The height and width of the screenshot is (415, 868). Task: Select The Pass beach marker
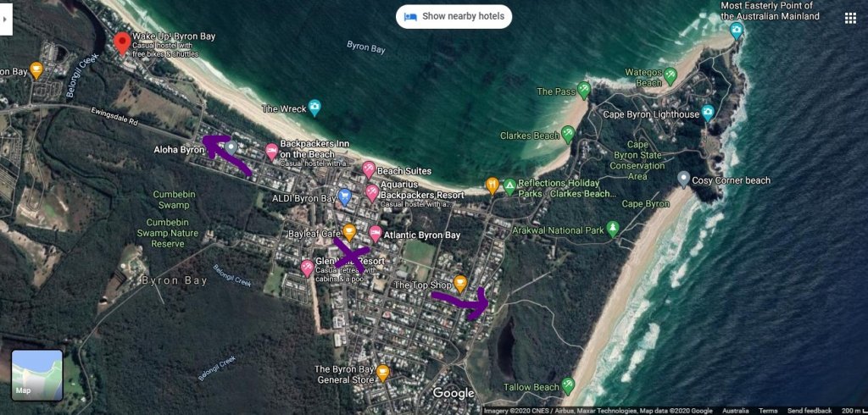(x=584, y=90)
